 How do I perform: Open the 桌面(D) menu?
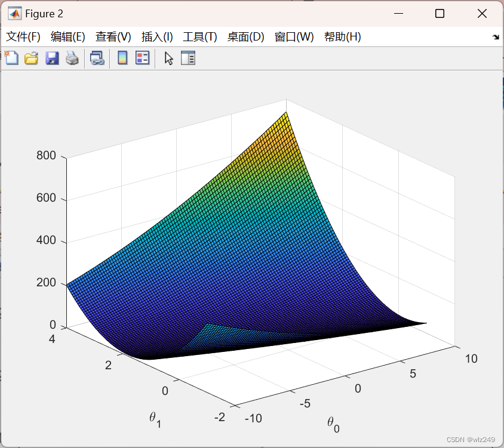pyautogui.click(x=246, y=36)
